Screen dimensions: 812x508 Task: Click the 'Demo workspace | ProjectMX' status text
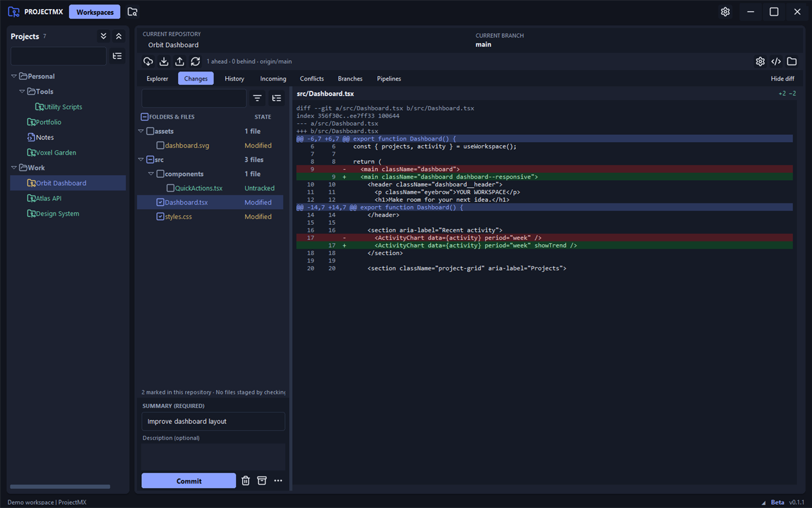47,502
